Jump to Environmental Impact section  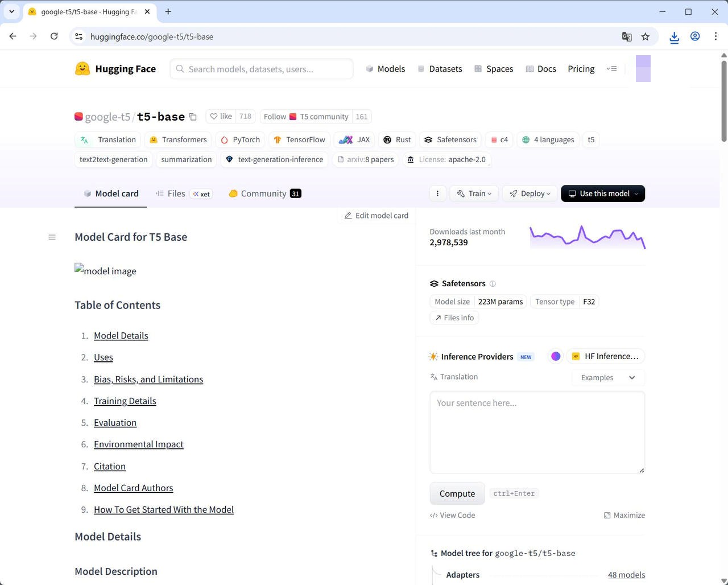139,444
